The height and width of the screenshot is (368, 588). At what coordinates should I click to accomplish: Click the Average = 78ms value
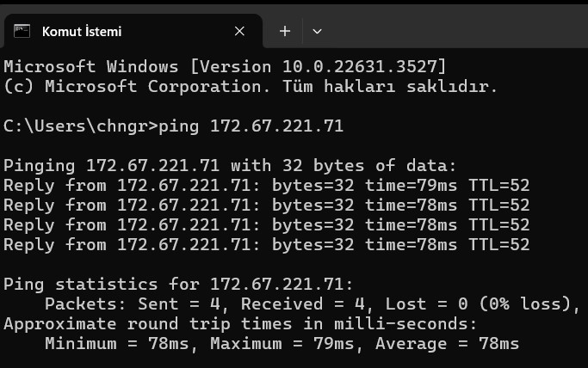pos(447,344)
